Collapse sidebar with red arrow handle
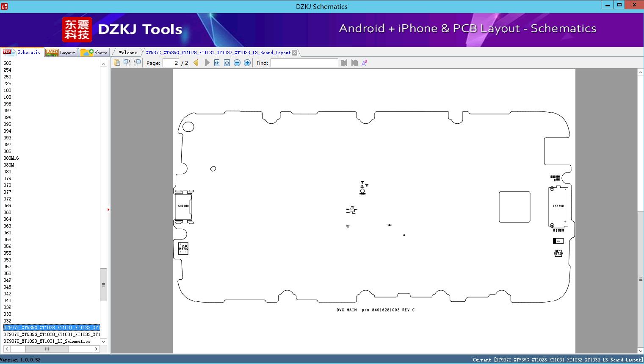 point(108,210)
